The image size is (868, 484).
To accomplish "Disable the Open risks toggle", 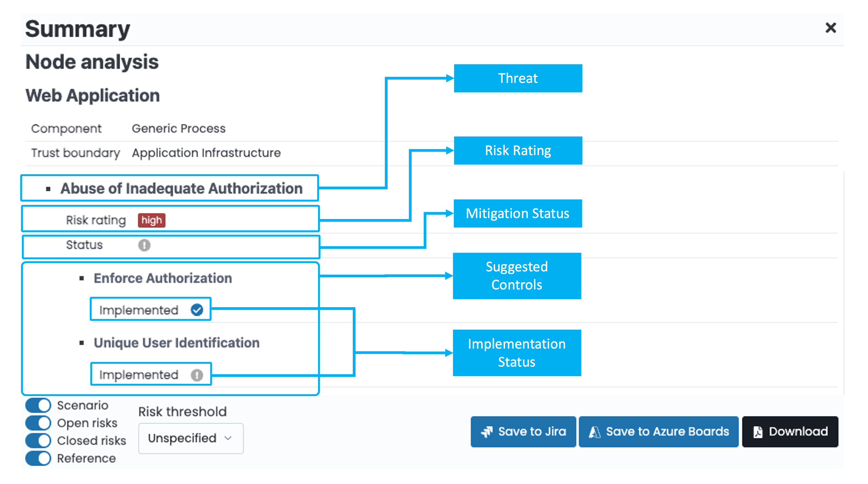I will tap(38, 423).
